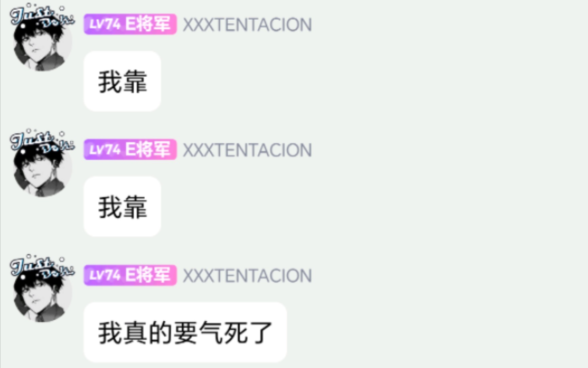Click the Just avatar frame decoration on the middle avatar
The height and width of the screenshot is (368, 588).
[42, 141]
